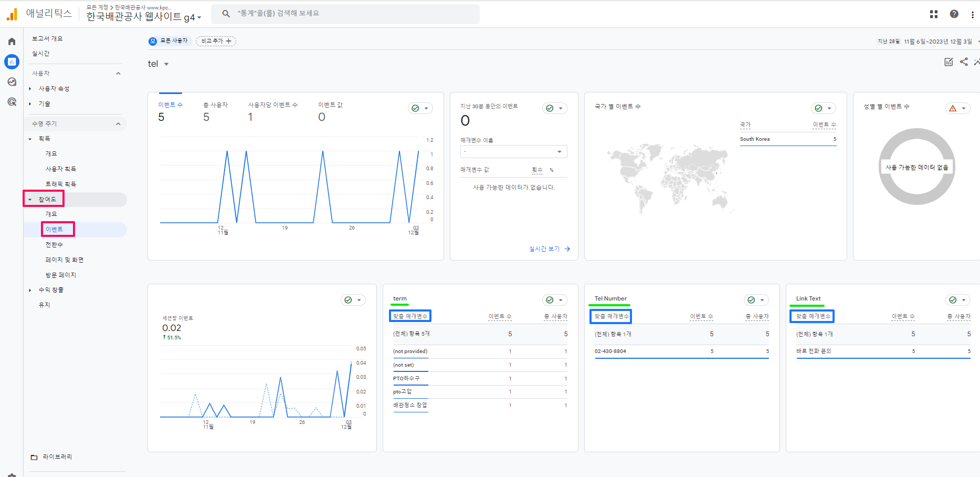
Task: Click the check status icon on Link Text card
Action: click(x=953, y=300)
